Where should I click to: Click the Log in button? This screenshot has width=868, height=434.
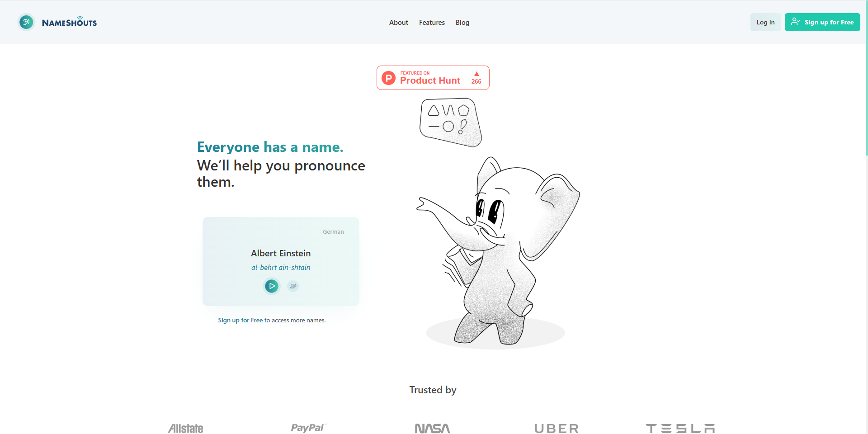pos(765,22)
